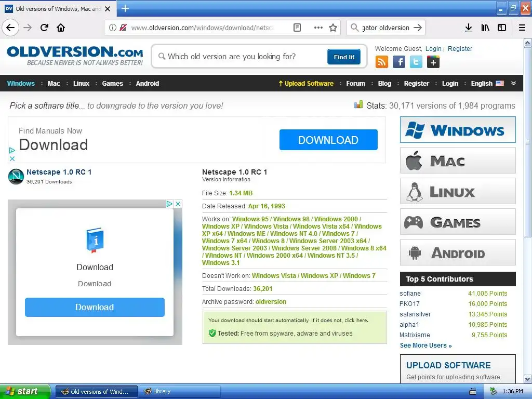
Task: Click the UPLOAD SOFTWARE box heading
Action: click(448, 365)
